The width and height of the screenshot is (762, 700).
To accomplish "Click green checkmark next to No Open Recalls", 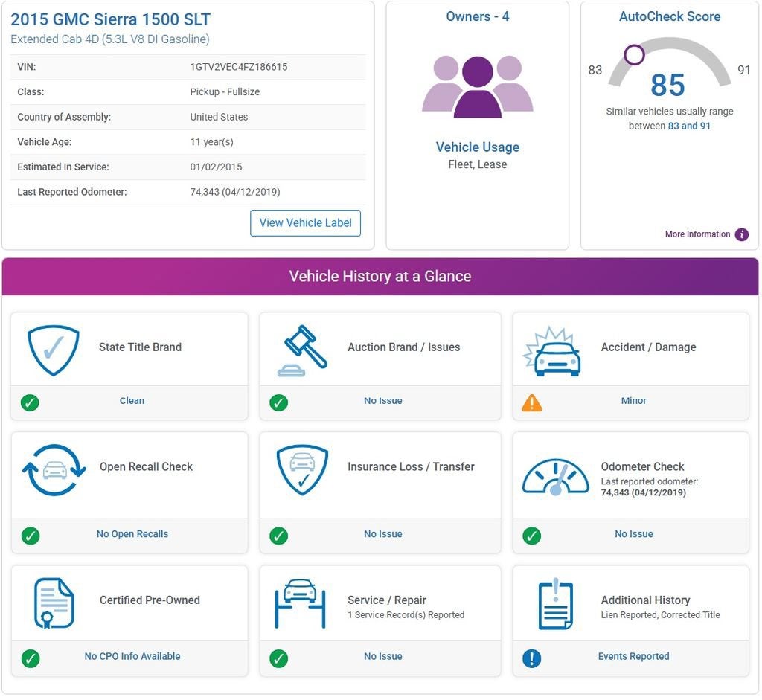I will click(x=30, y=536).
